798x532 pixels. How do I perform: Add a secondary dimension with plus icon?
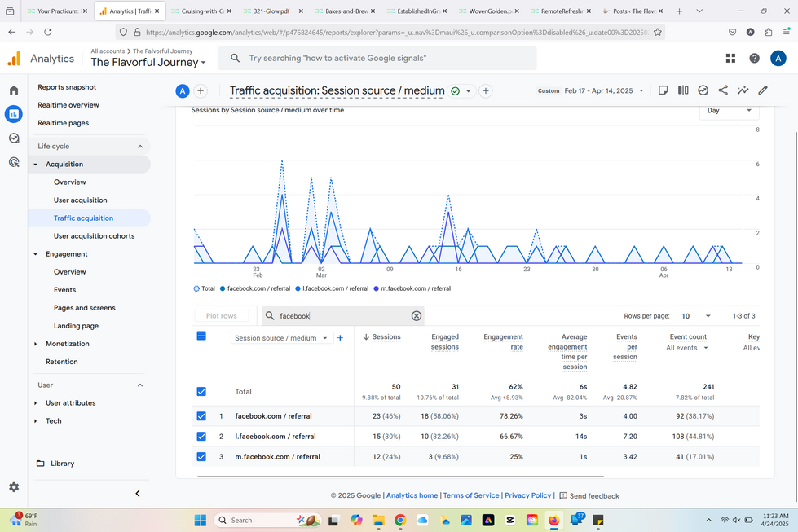coord(341,338)
